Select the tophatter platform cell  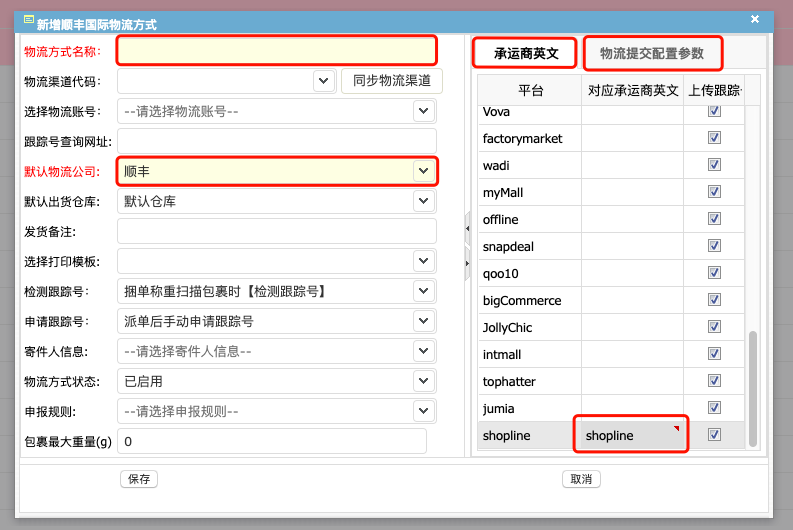pos(530,381)
